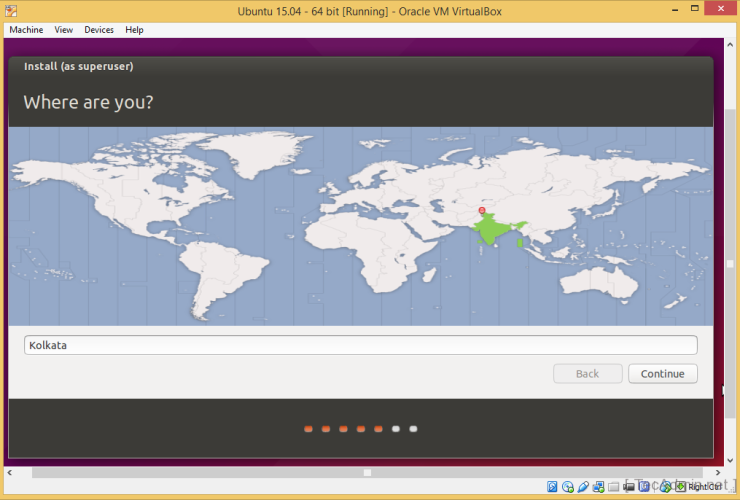Open the optical disc status icon
Image resolution: width=740 pixels, height=500 pixels.
[x=567, y=487]
